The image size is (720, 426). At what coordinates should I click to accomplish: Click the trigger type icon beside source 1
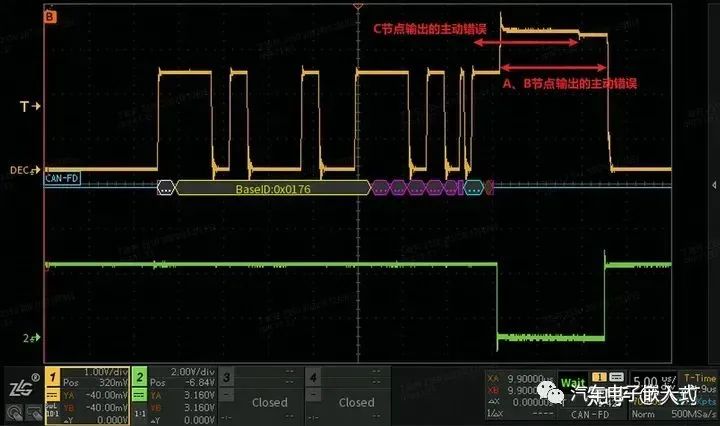tap(616, 377)
